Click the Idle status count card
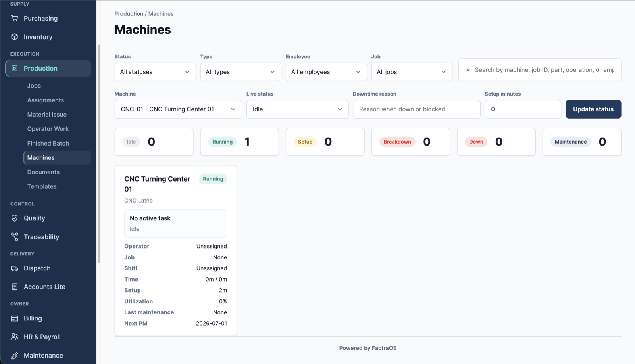The image size is (635, 364). click(x=154, y=142)
